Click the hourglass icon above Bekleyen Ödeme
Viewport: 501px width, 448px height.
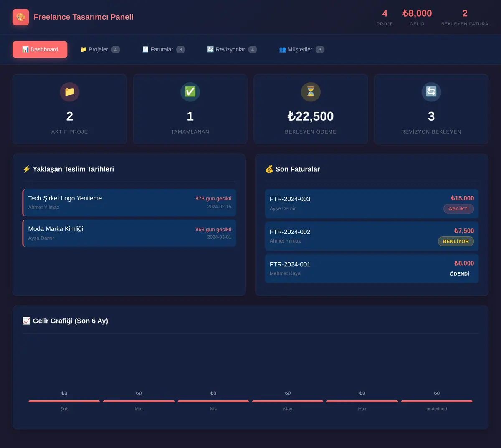(x=311, y=91)
